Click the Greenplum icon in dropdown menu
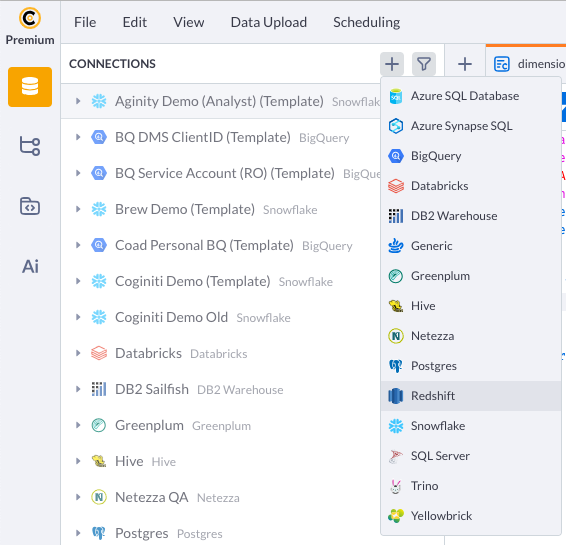566x545 pixels. coord(396,276)
